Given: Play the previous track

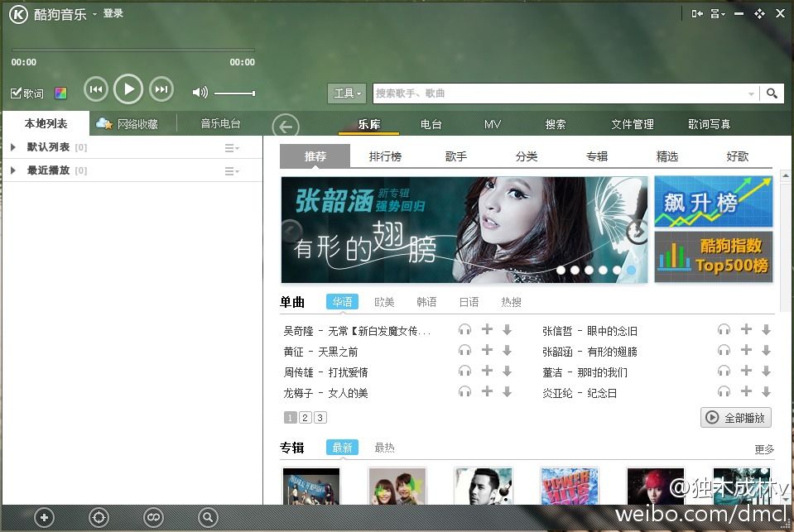Looking at the screenshot, I should tap(96, 89).
